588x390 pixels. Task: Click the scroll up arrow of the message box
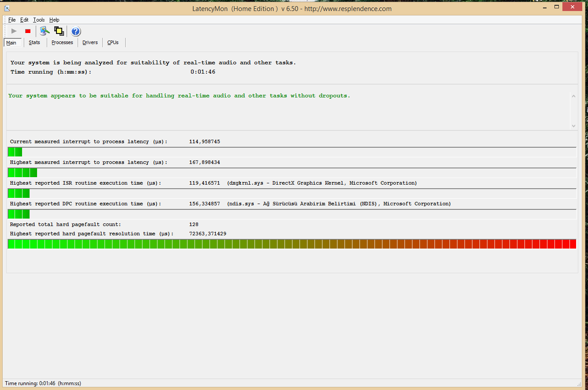pyautogui.click(x=573, y=96)
